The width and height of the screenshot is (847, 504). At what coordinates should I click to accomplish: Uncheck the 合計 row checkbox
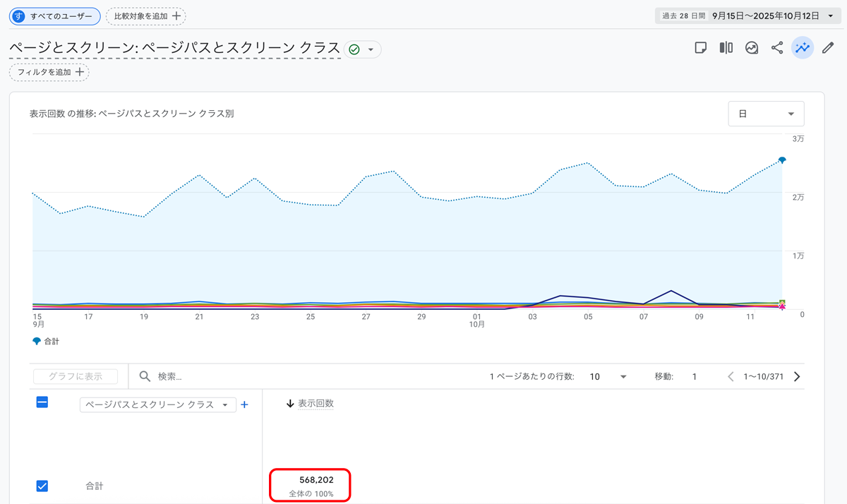(42, 486)
